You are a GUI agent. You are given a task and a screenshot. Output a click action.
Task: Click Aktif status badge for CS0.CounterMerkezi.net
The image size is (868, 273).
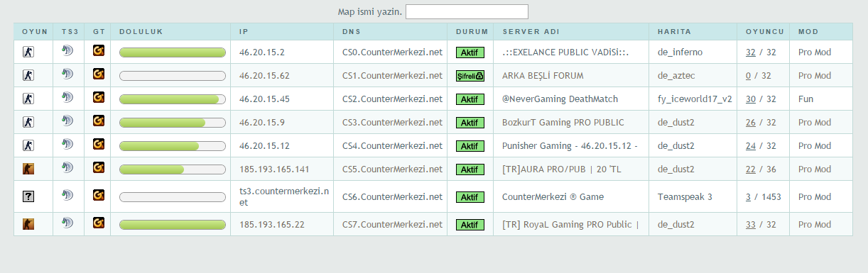click(x=470, y=52)
